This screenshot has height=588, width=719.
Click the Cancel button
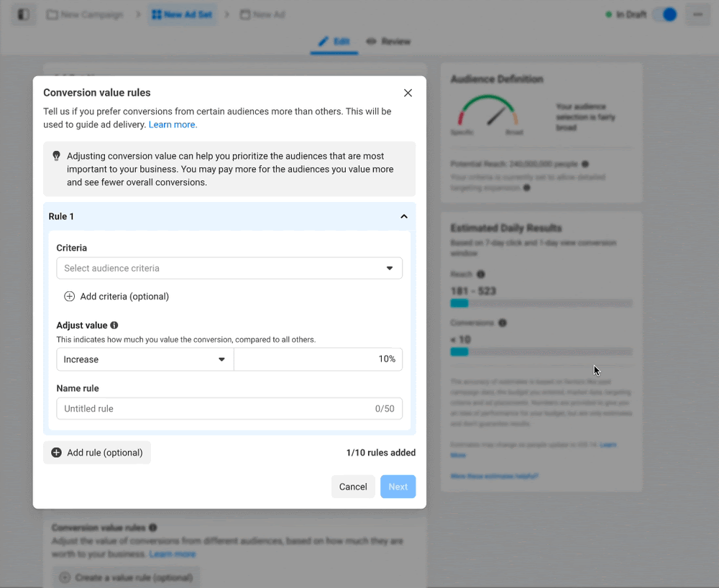coord(353,487)
